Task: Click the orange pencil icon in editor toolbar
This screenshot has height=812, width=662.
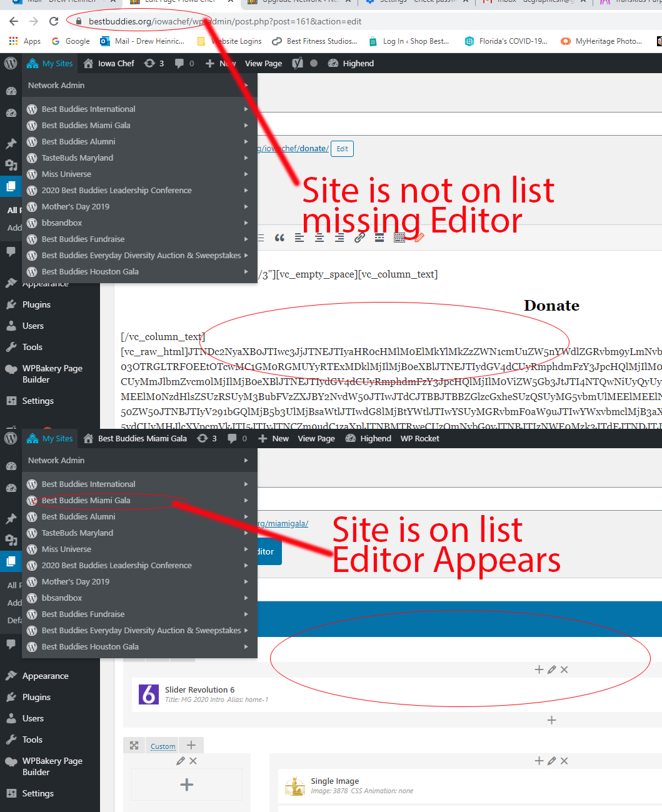Action: (x=419, y=238)
